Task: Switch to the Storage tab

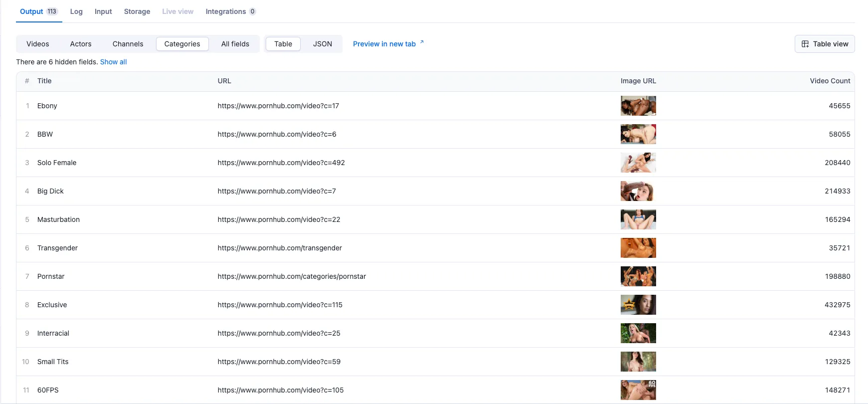Action: (x=137, y=11)
